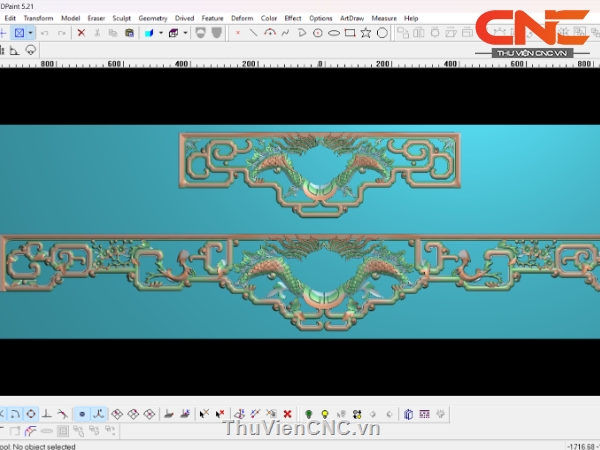This screenshot has height=450, width=600.
Task: Select the arc drawing tool
Action: coord(269,33)
